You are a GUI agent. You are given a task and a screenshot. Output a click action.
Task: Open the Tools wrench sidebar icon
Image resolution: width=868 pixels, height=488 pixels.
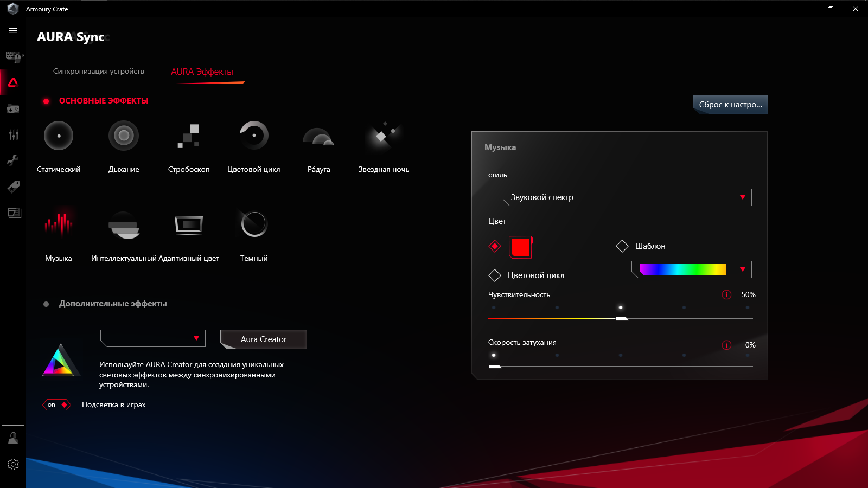pyautogui.click(x=13, y=160)
